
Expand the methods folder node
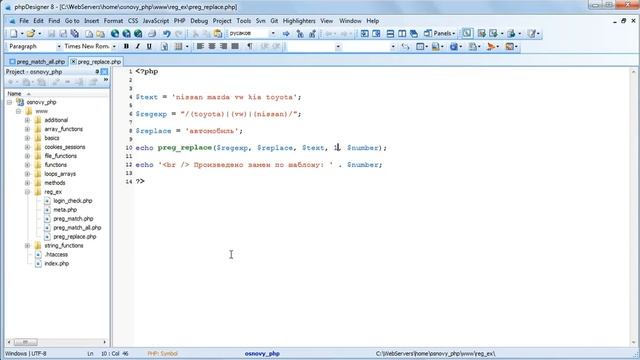(27, 183)
